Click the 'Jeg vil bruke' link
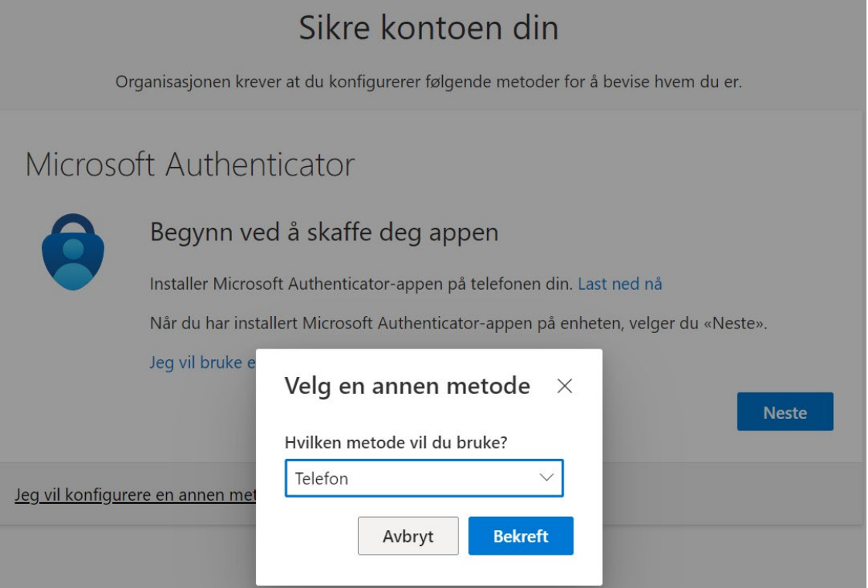Viewport: 868px width, 588px height. tap(203, 362)
